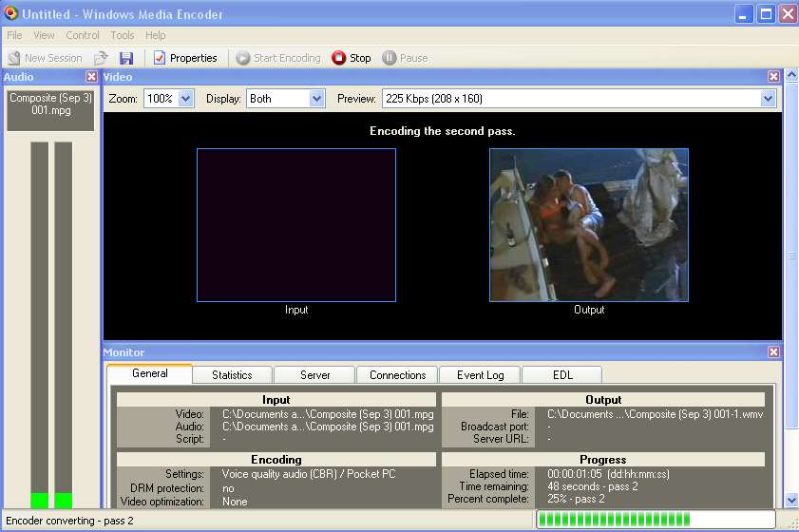
Task: Click the vertical scrollbar thumb
Action: pyautogui.click(x=791, y=255)
